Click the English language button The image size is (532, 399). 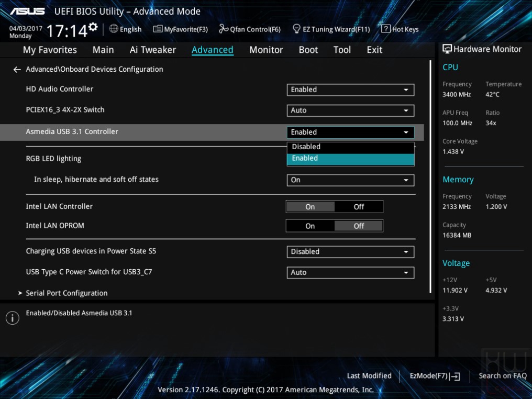tap(126, 29)
